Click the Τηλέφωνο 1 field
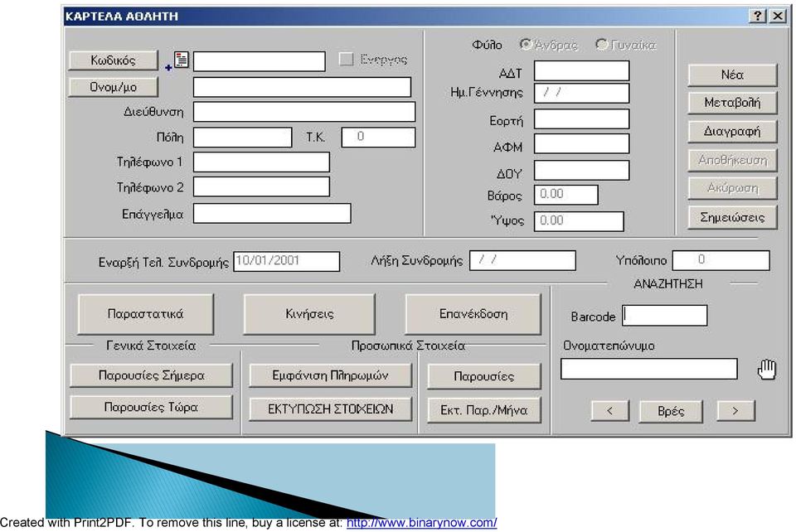Screen dimensions: 796x532 coord(261,162)
